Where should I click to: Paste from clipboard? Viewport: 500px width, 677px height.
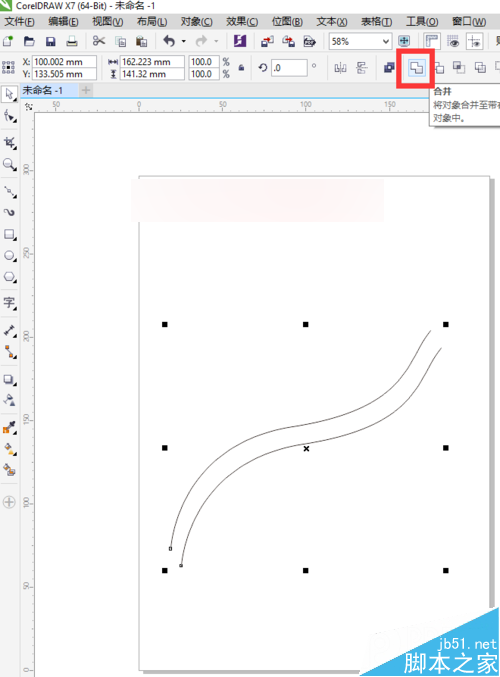(142, 41)
